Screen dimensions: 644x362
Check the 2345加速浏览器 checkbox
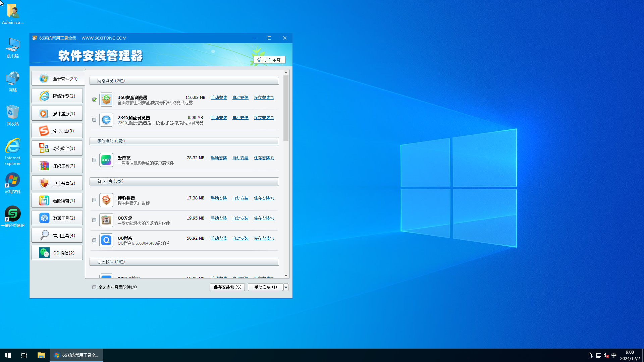[94, 120]
